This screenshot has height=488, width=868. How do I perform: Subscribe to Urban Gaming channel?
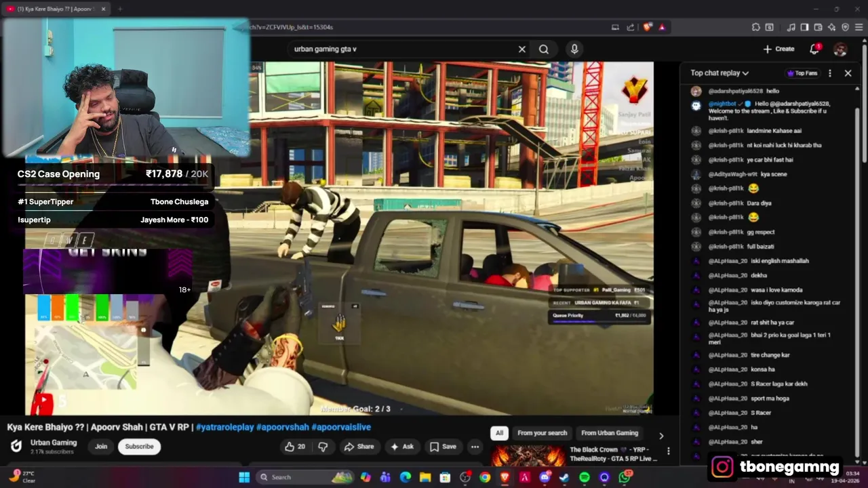139,447
